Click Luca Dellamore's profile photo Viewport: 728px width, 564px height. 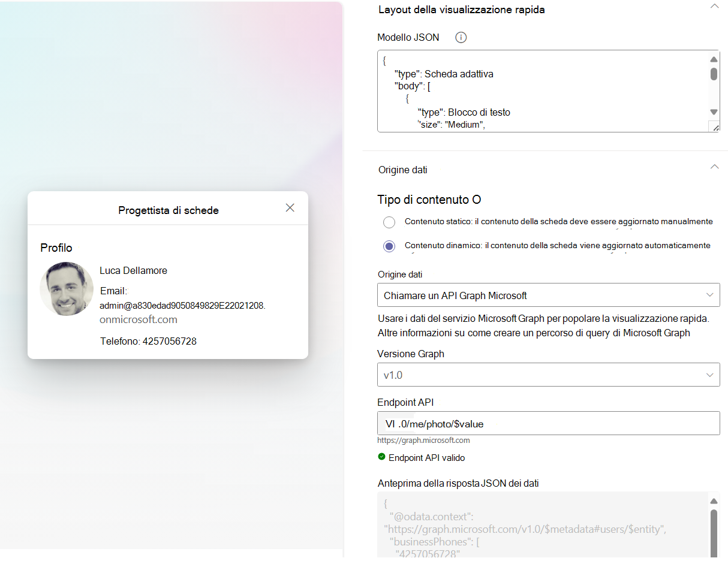[x=67, y=289]
